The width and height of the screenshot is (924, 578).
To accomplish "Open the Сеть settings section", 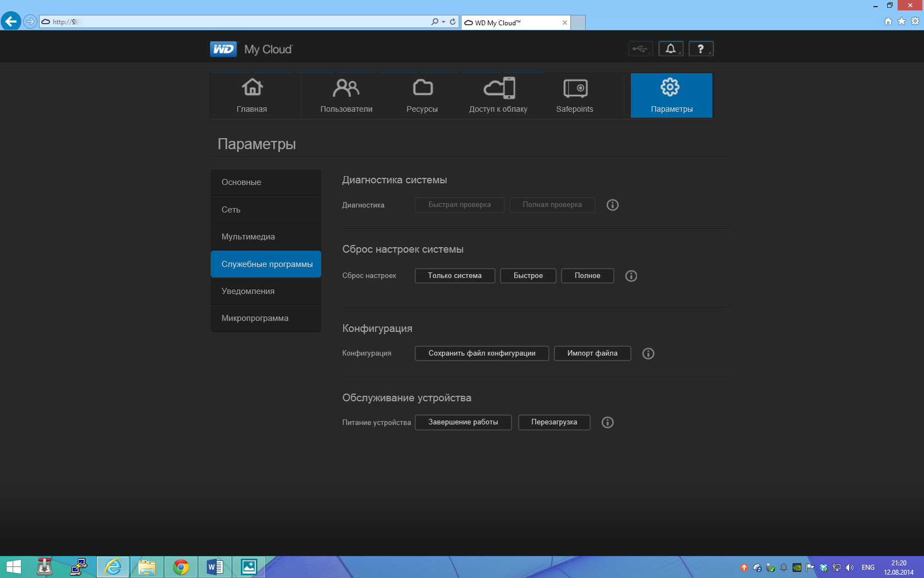I will click(x=266, y=210).
